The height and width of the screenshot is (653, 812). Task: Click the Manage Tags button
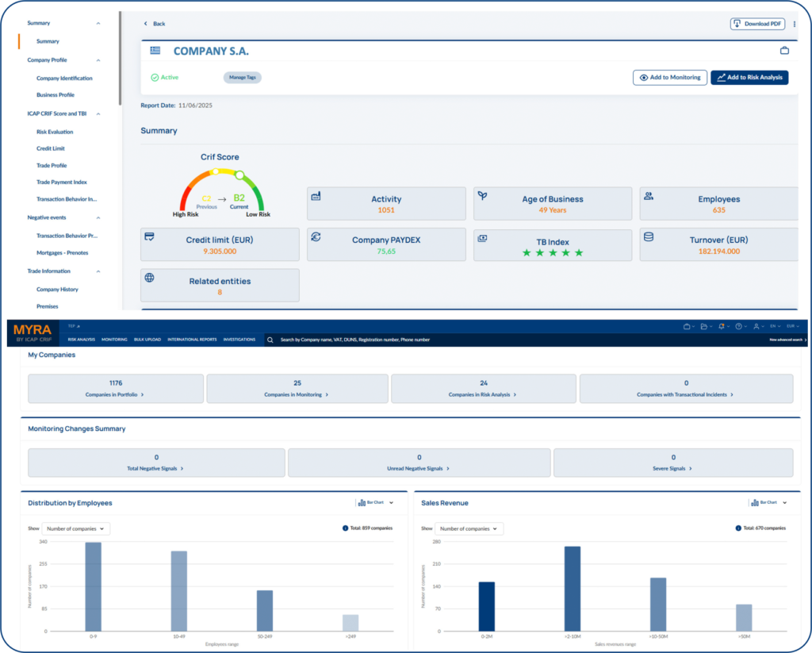242,78
